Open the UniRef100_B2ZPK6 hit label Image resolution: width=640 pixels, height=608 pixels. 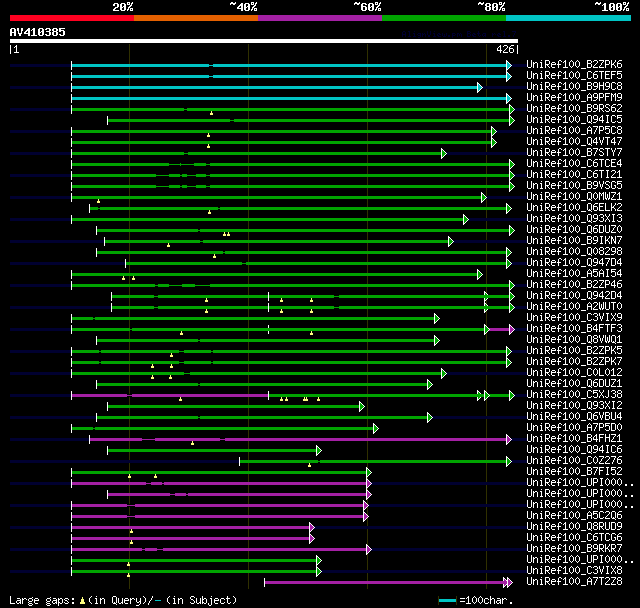pyautogui.click(x=574, y=64)
